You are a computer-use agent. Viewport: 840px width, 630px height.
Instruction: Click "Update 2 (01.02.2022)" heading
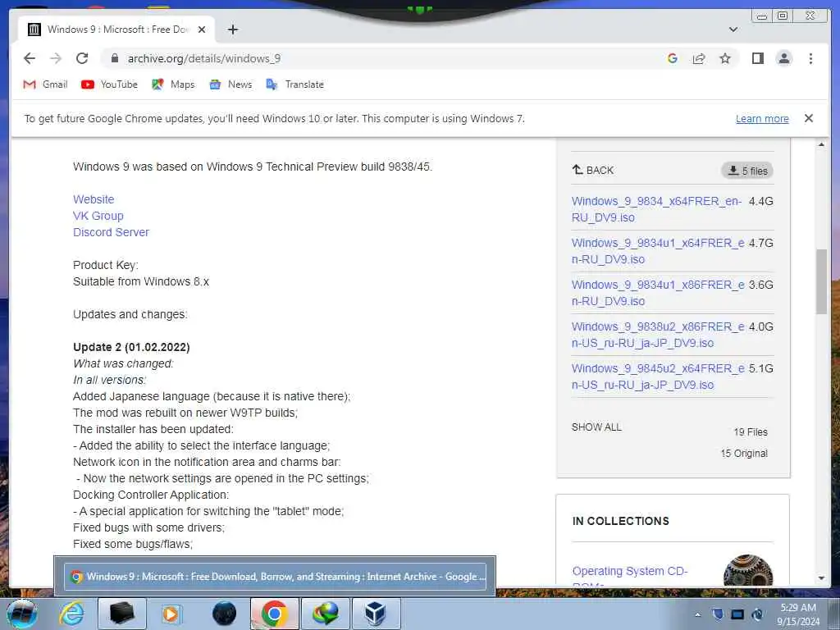131,347
